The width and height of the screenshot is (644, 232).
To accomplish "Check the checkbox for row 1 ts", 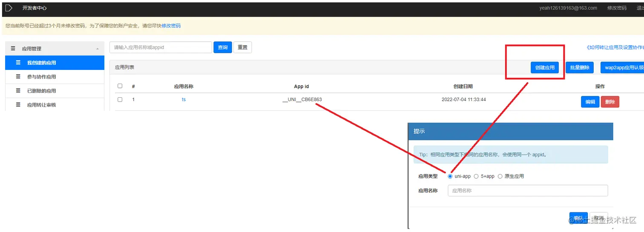I will (120, 99).
